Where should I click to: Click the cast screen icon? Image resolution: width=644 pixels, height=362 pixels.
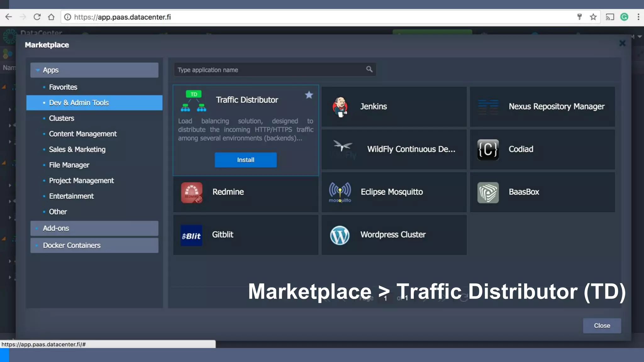(x=610, y=17)
